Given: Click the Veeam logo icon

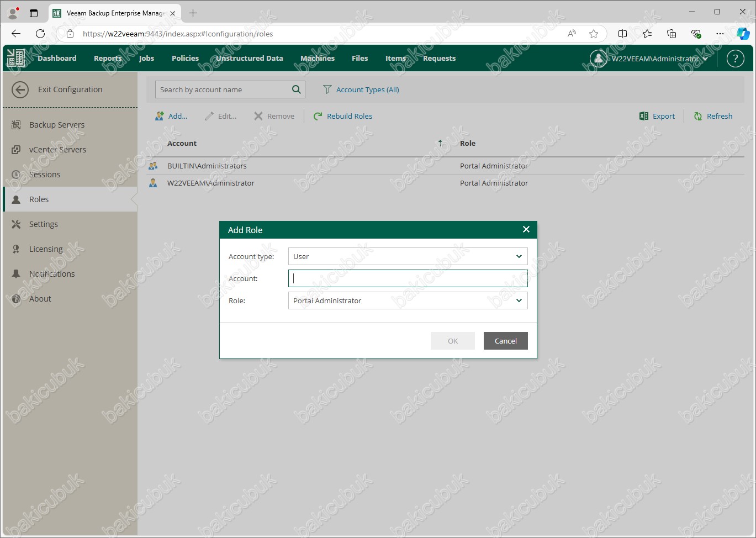Looking at the screenshot, I should 16,58.
